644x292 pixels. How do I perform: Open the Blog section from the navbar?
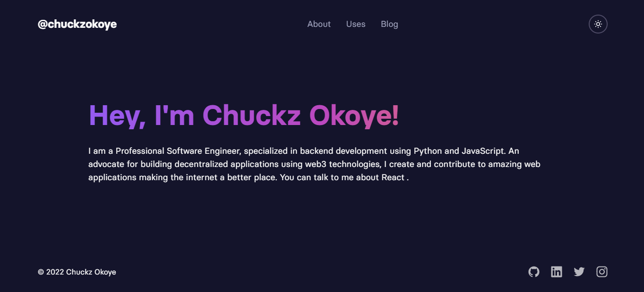389,24
